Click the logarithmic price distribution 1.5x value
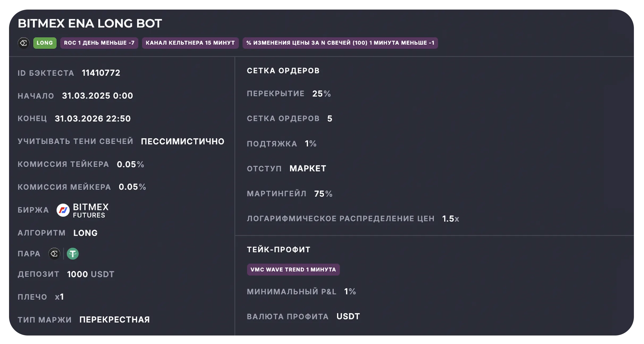Image resolution: width=644 pixels, height=344 pixels. coord(451,219)
